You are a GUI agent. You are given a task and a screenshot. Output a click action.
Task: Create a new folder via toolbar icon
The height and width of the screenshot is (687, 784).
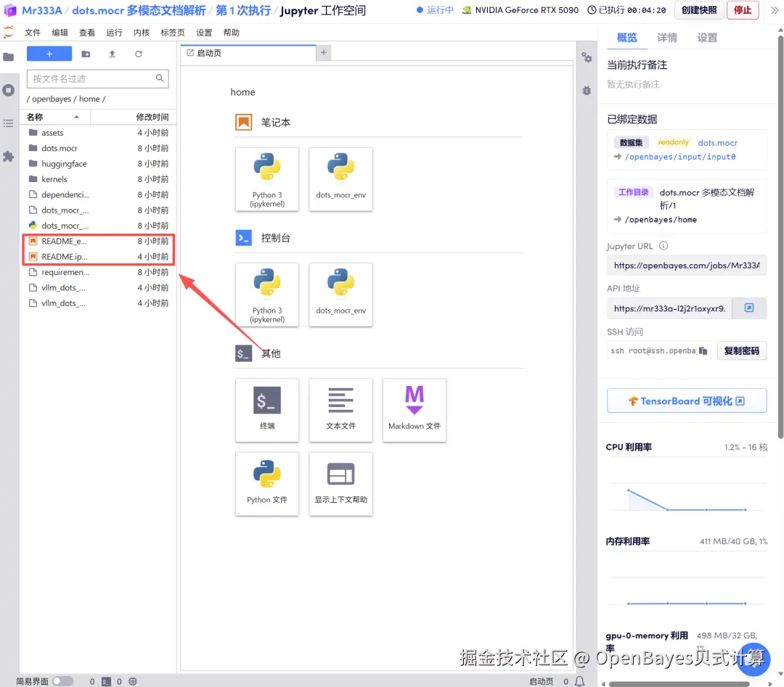click(x=86, y=54)
